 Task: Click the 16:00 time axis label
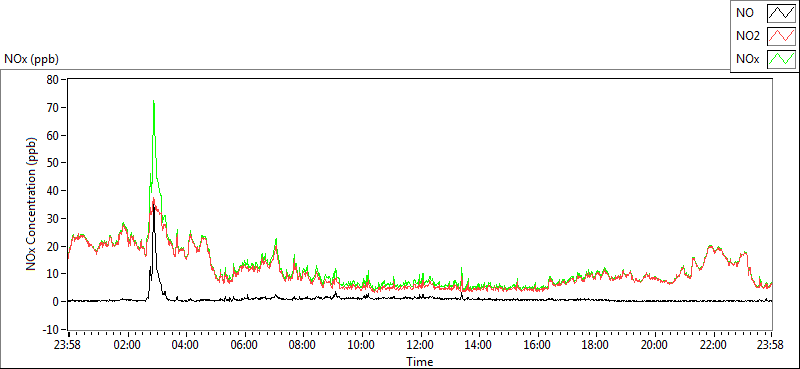pos(537,344)
